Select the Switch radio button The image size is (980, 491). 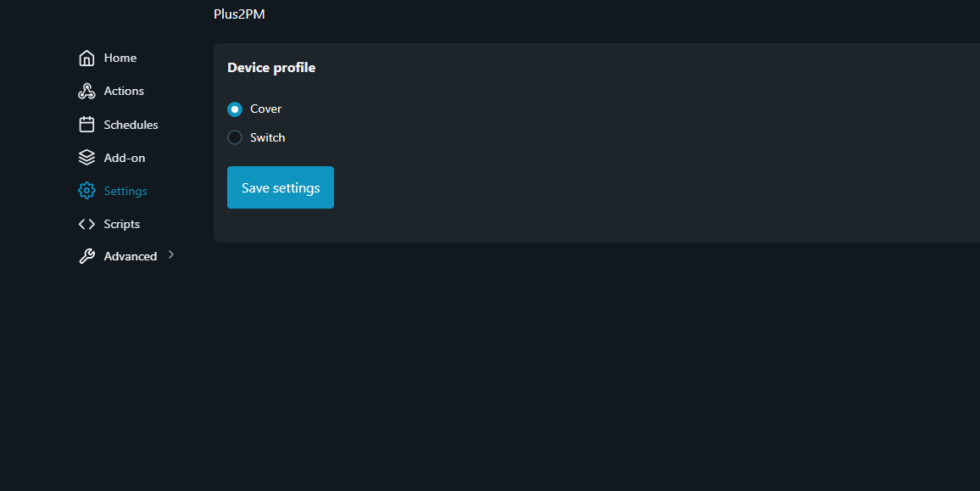click(x=234, y=137)
